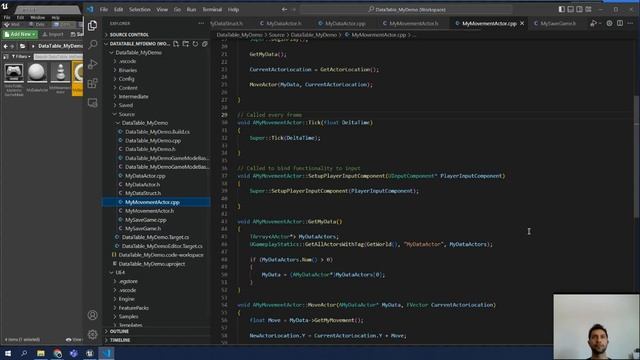Image resolution: width=640 pixels, height=360 pixels.
Task: Open Run and Debug in the activity bar
Action: [x=93, y=64]
